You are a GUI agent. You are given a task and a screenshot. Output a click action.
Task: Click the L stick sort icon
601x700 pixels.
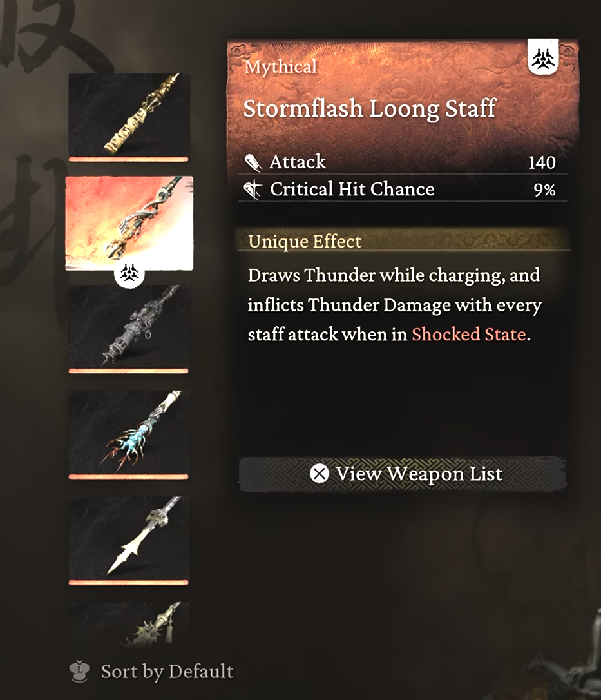[79, 671]
